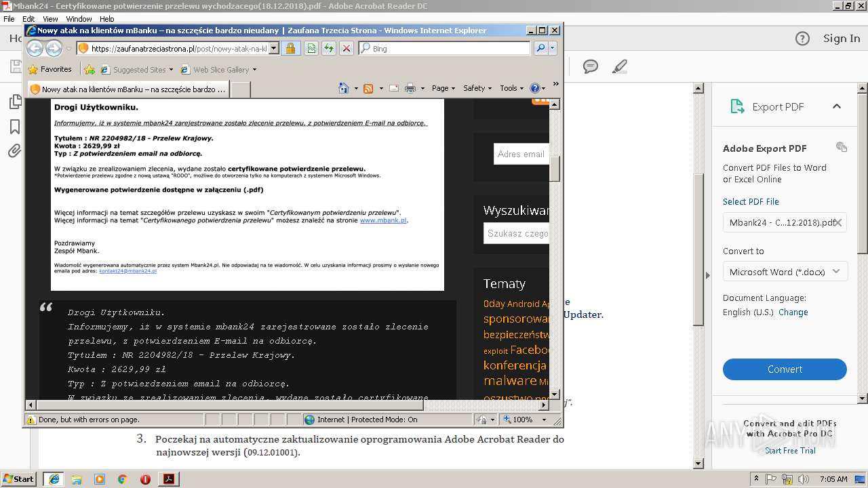Click the copy icon next to Adobe Export PDF
Image resolution: width=868 pixels, height=488 pixels.
tap(842, 147)
